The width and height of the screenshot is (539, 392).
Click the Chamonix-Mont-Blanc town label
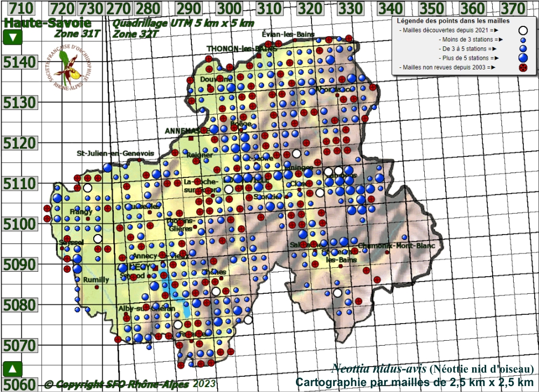coord(396,246)
